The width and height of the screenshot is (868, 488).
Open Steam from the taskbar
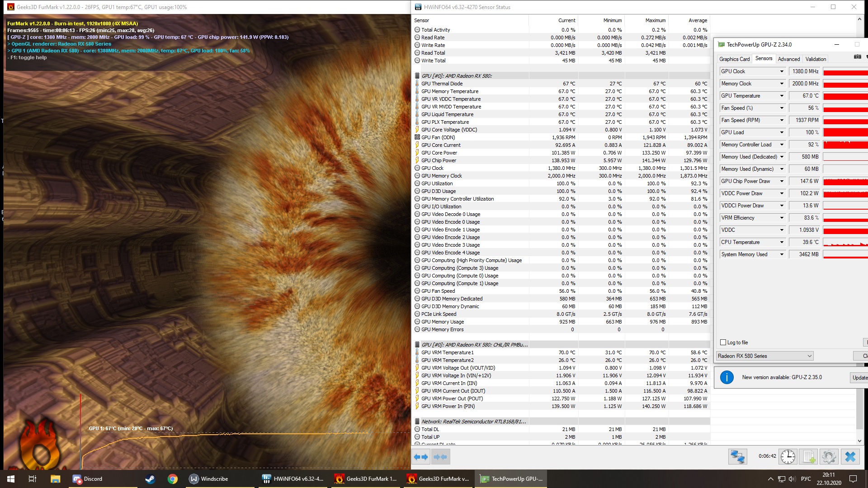[150, 479]
